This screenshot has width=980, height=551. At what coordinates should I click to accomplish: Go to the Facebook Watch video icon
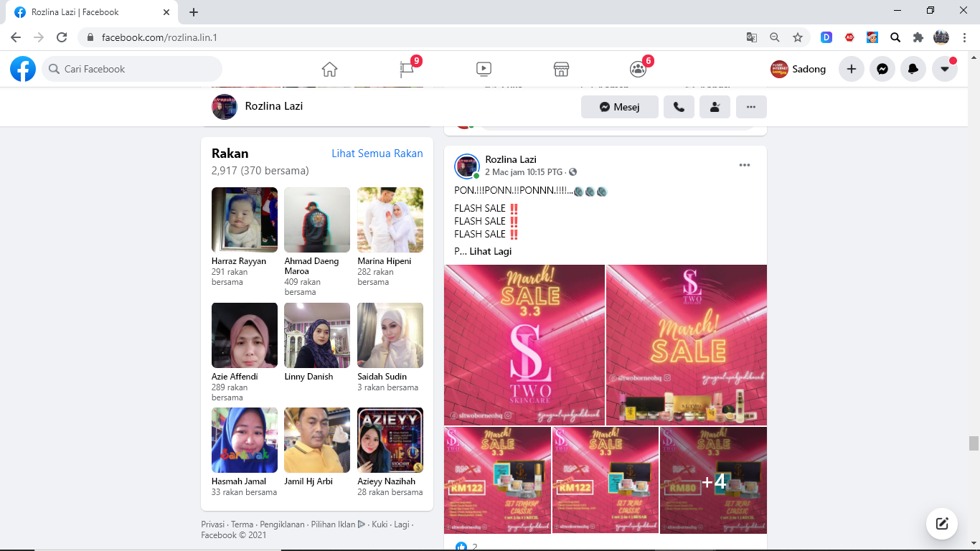point(484,69)
